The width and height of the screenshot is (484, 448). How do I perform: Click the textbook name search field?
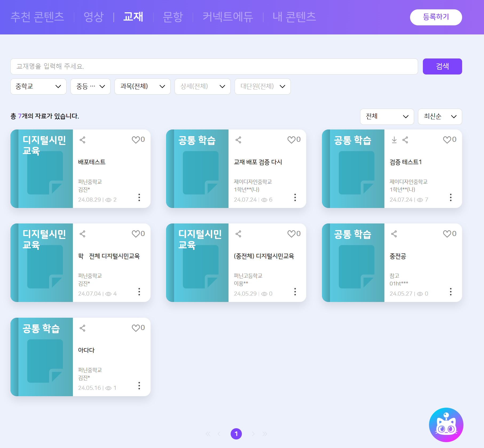tap(214, 66)
